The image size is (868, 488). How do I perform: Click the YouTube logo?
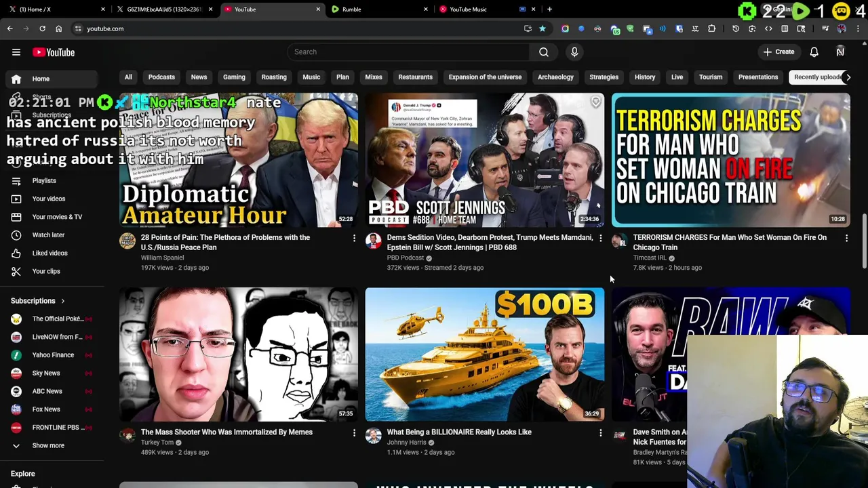pyautogui.click(x=54, y=52)
